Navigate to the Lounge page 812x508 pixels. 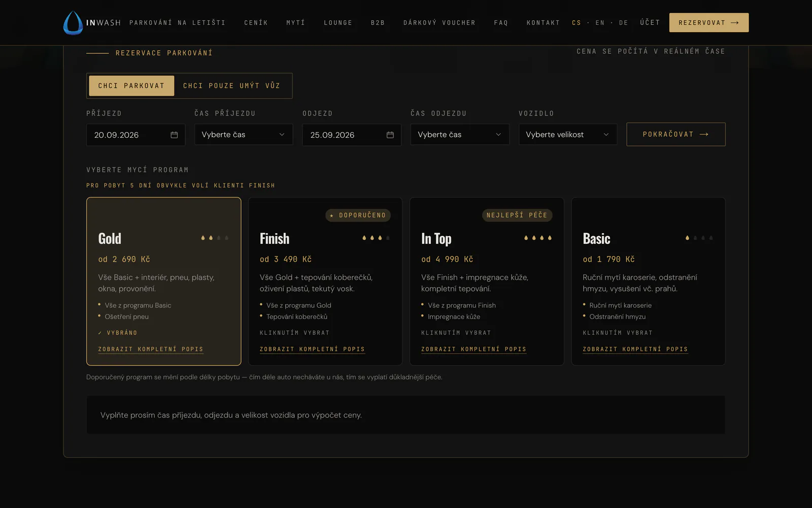[338, 23]
